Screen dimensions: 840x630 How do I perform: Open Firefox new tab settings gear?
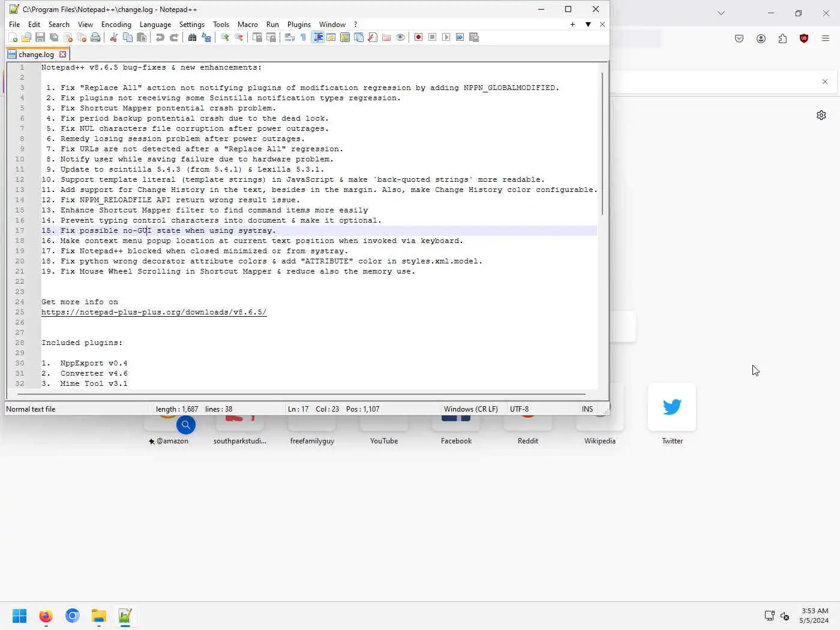coord(821,115)
